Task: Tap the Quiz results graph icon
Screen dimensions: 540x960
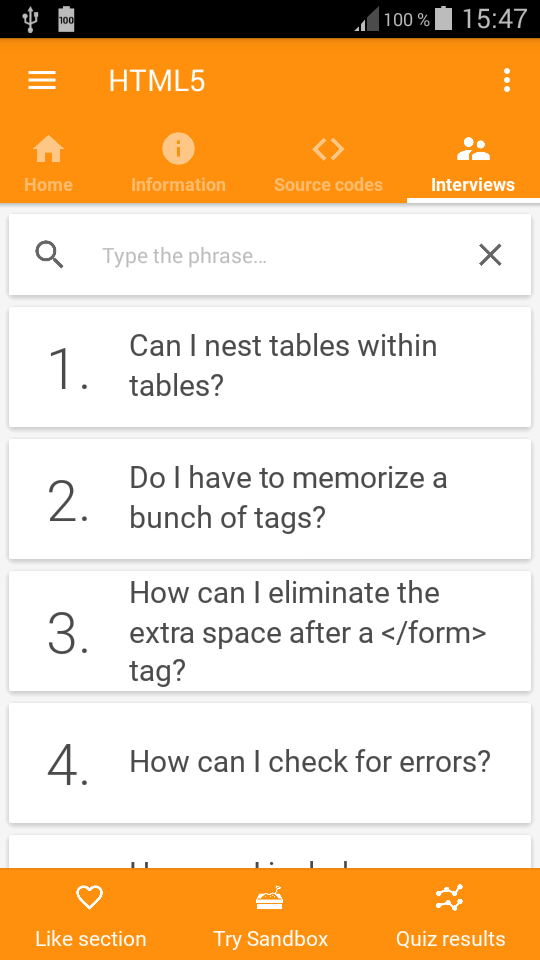Action: 450,898
